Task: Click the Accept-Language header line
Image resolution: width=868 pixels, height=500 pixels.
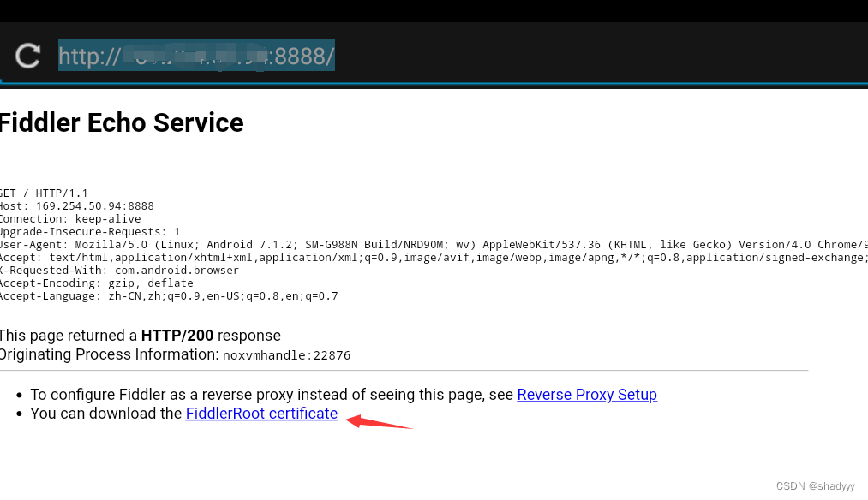Action: [x=169, y=296]
